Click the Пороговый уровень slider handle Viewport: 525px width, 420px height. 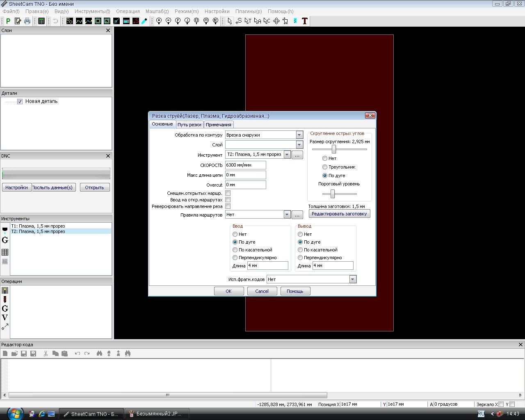click(x=333, y=194)
